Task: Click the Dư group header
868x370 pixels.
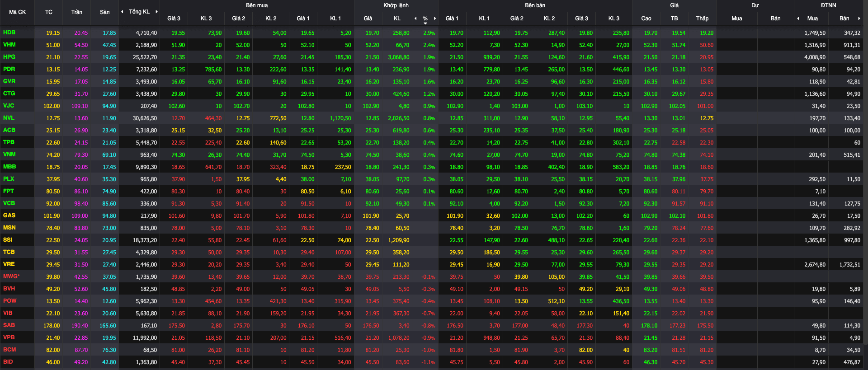Action: tap(755, 5)
